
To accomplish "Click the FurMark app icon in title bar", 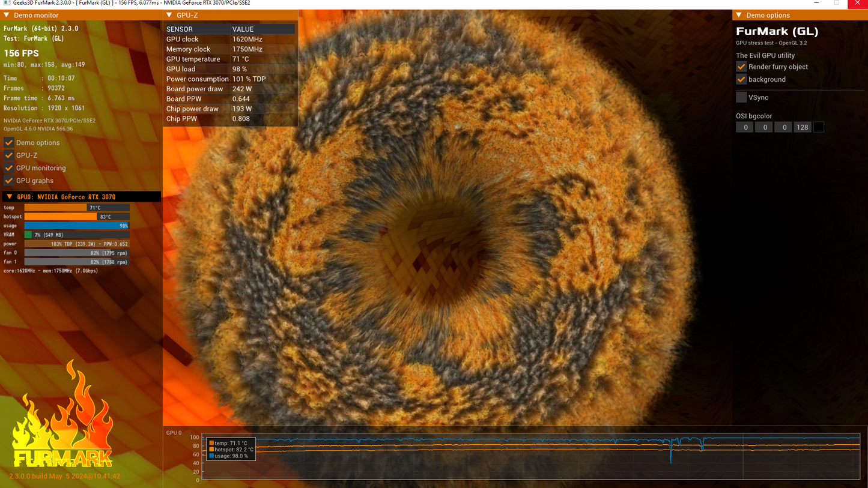I will coord(7,3).
